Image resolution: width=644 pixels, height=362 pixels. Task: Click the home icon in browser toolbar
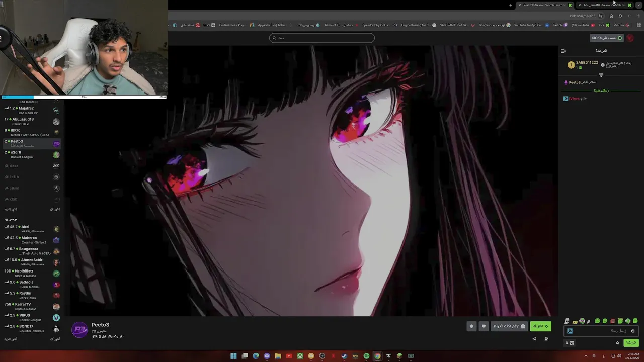click(611, 16)
